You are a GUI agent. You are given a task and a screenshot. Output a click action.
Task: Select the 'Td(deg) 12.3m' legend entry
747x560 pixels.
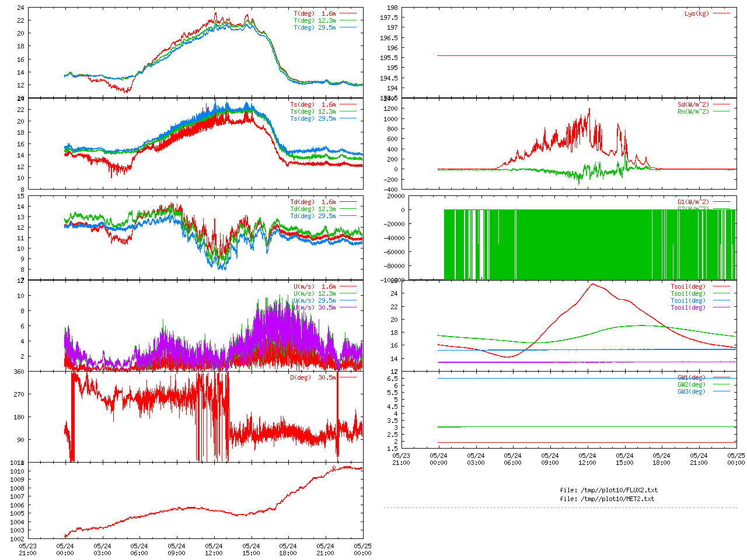tap(313, 209)
